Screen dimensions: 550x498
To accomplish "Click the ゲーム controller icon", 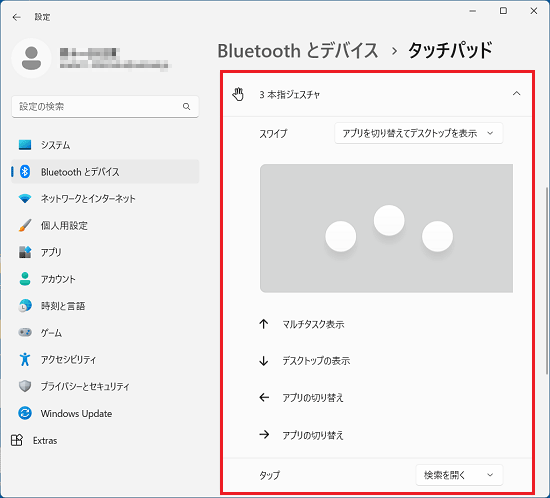I will click(25, 332).
